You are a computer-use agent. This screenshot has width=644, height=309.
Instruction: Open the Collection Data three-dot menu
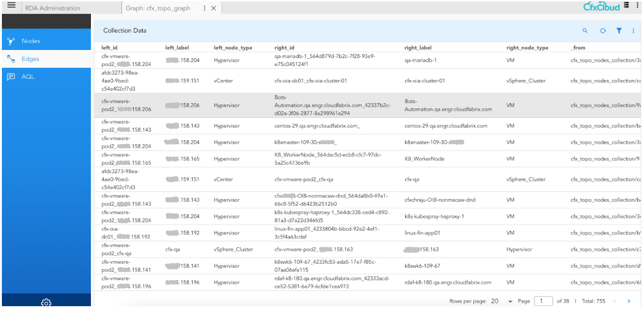(633, 31)
